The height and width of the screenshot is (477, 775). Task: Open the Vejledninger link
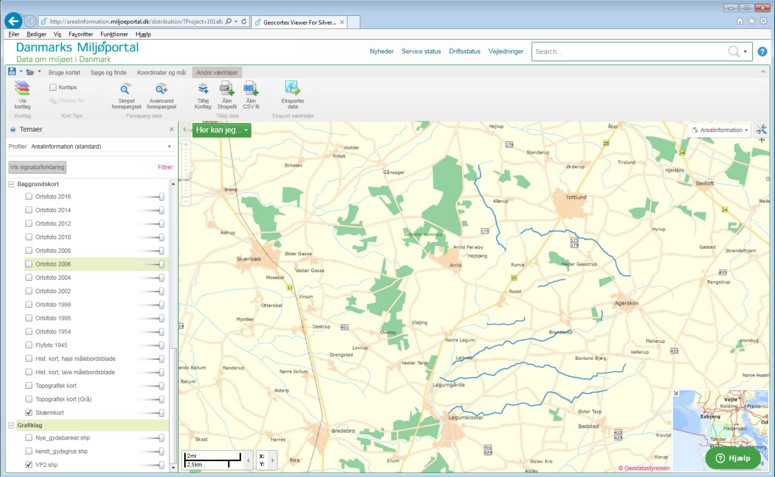click(506, 51)
